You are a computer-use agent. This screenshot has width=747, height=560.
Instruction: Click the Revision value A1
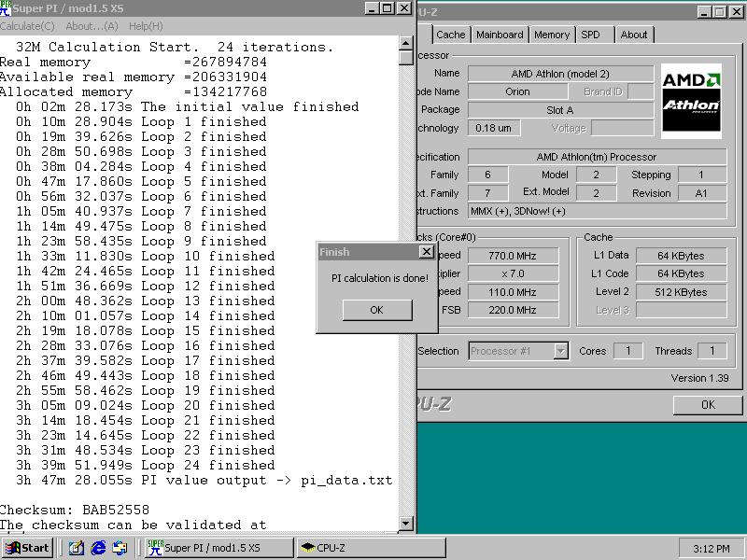(702, 193)
